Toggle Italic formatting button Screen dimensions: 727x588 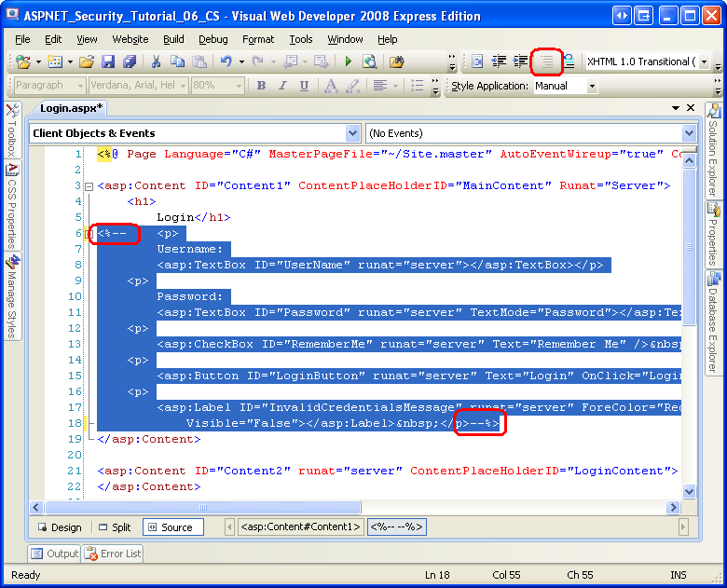pyautogui.click(x=282, y=86)
